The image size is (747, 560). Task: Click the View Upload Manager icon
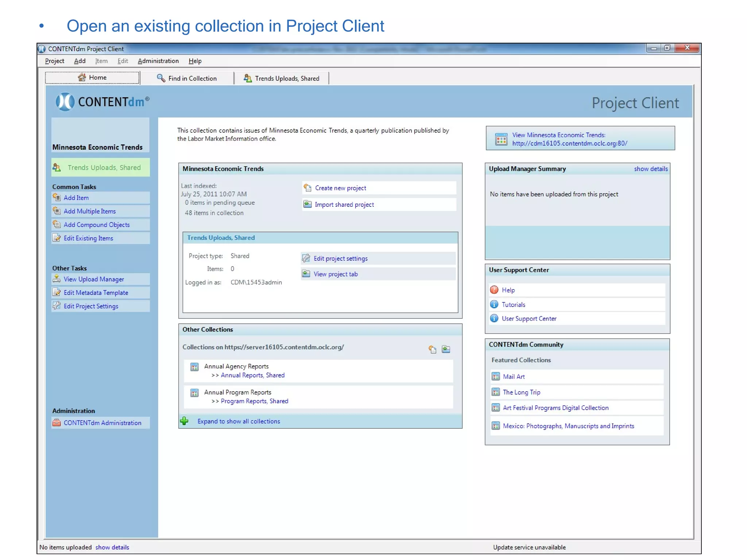[57, 279]
